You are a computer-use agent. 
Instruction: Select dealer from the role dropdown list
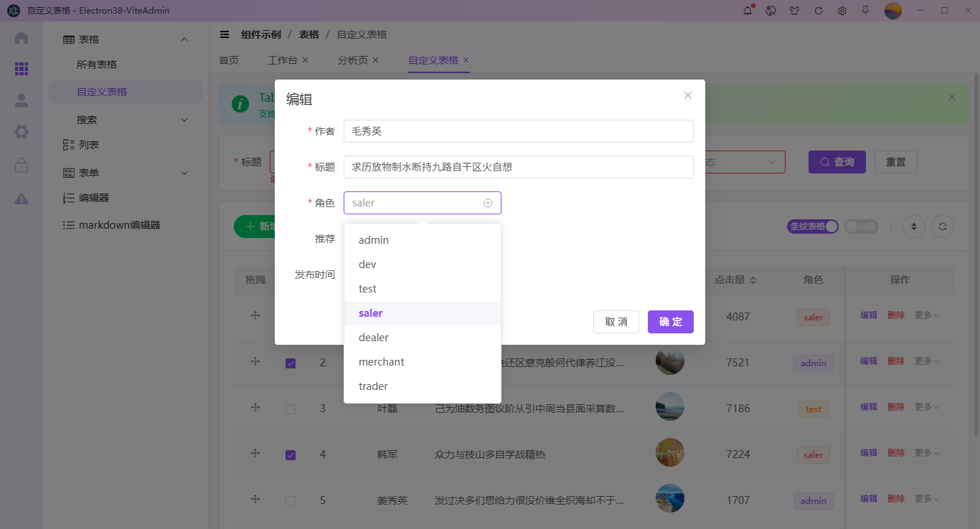[373, 337]
